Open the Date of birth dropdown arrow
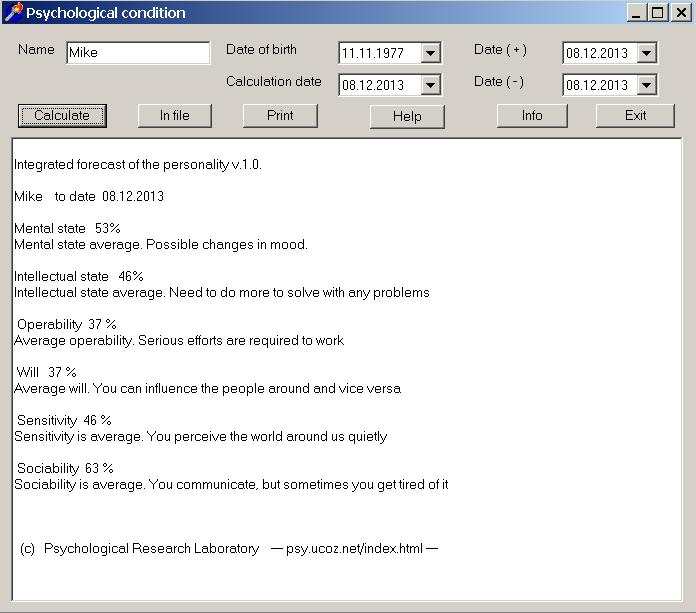 click(x=430, y=53)
